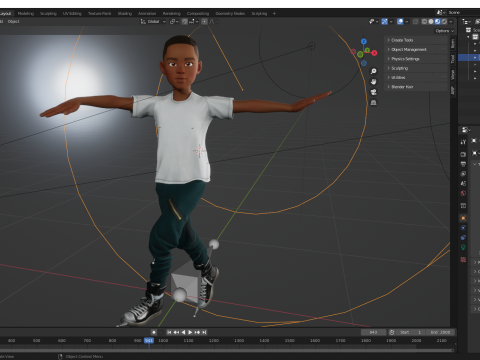The height and width of the screenshot is (360, 480).
Task: Toggle proportional editing in viewport header
Action: 204,21
